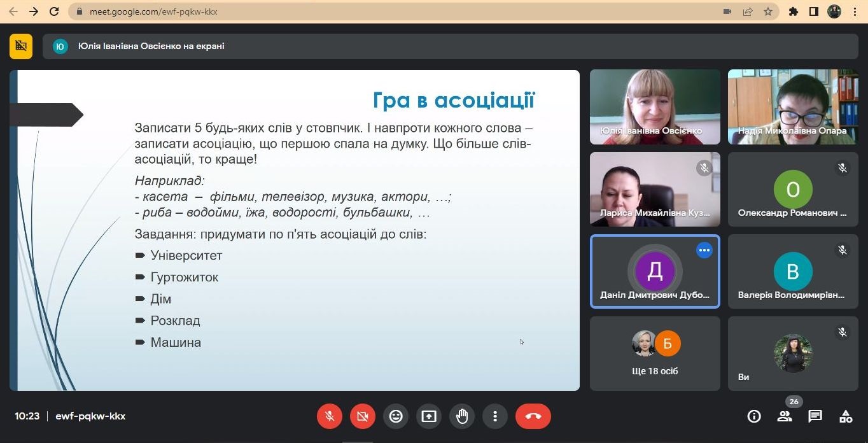Select Олександр Романович participant tile
The width and height of the screenshot is (868, 443).
(x=793, y=189)
